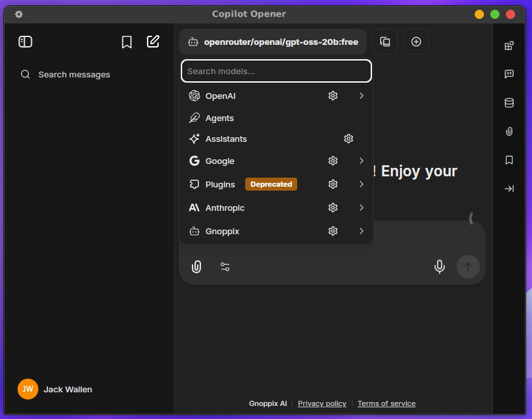Expand the OpenAI submenu chevron
Image resolution: width=532 pixels, height=419 pixels.
pos(362,96)
